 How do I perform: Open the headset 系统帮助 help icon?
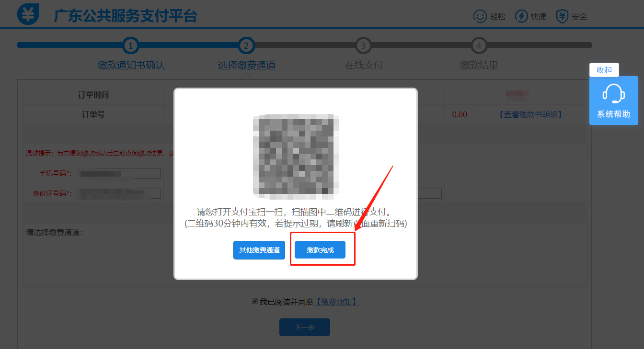pos(613,94)
